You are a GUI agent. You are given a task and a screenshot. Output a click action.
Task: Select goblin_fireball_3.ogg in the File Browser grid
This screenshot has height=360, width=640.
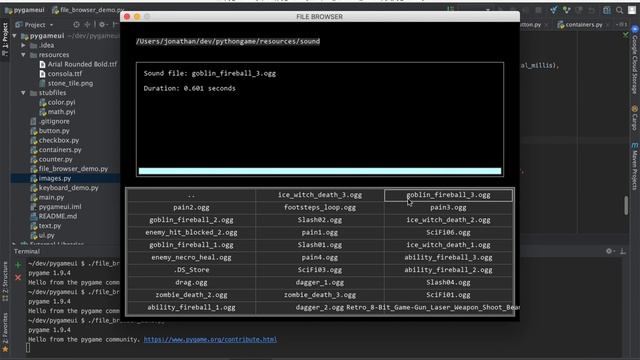[x=448, y=195]
